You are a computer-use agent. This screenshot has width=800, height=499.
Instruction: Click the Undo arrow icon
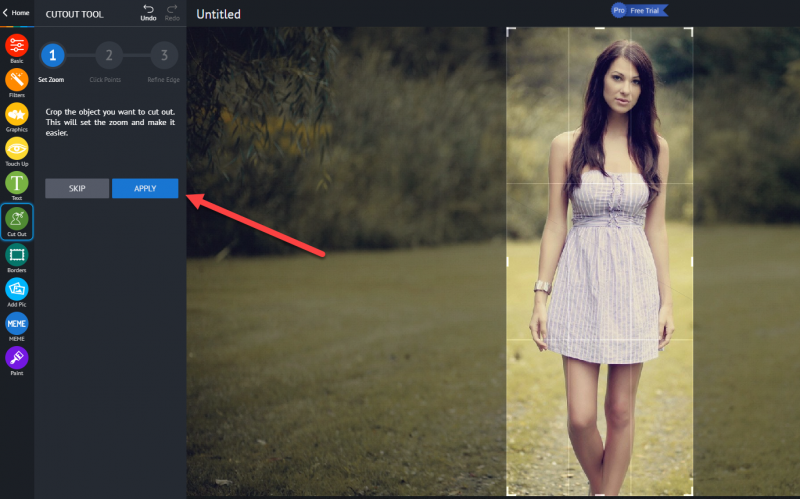(x=148, y=9)
